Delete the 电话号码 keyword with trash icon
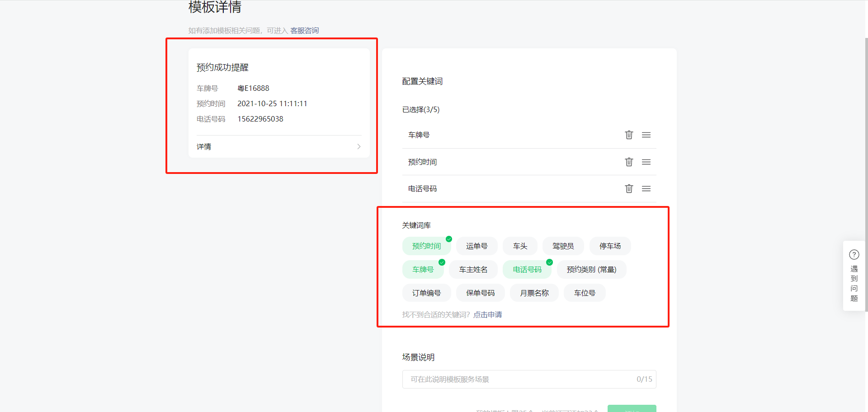The width and height of the screenshot is (868, 412). coord(629,188)
